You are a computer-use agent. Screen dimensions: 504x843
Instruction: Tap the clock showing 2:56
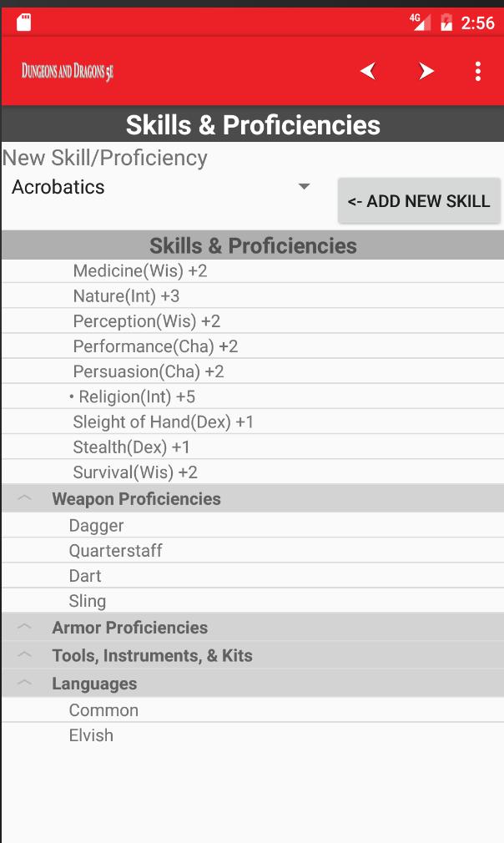pyautogui.click(x=480, y=21)
